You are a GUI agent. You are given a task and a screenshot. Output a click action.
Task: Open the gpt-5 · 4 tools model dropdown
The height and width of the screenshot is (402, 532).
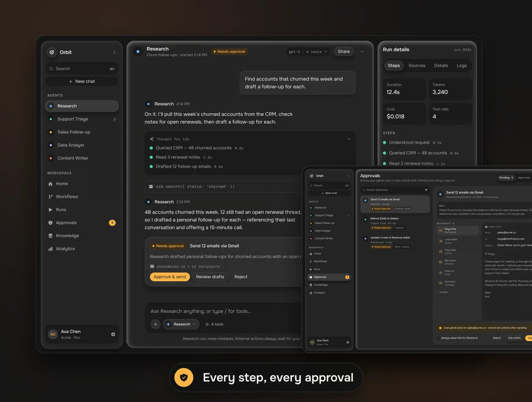308,52
